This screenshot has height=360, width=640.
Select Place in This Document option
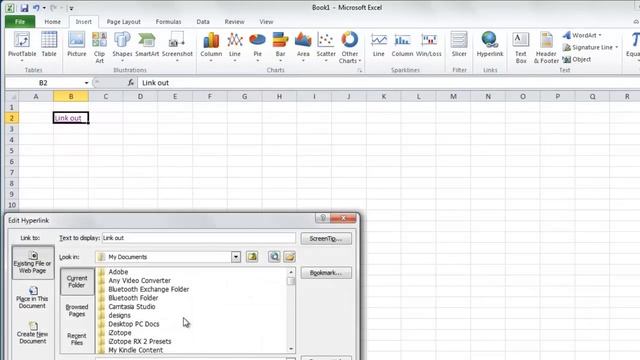coord(33,297)
